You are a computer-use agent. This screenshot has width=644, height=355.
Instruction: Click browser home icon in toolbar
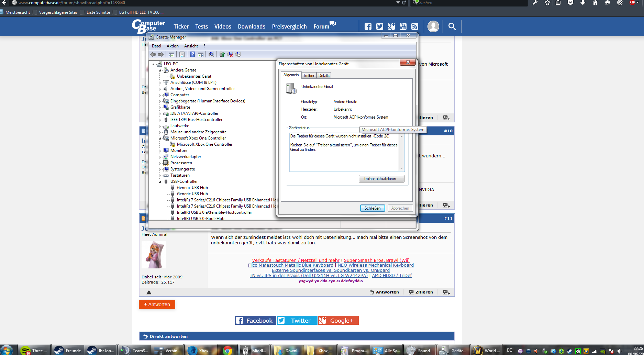point(595,3)
